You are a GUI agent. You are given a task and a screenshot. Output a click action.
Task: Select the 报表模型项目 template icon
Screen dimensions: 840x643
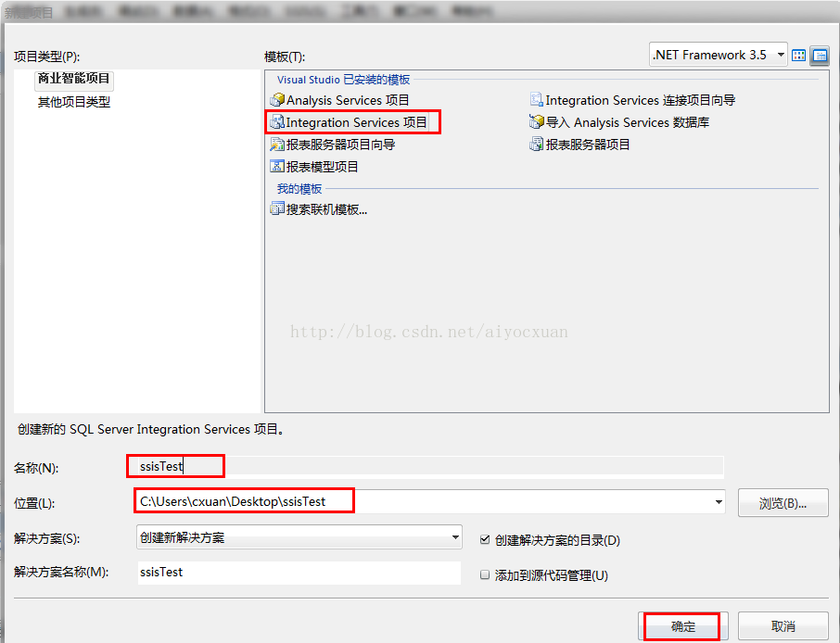[277, 167]
